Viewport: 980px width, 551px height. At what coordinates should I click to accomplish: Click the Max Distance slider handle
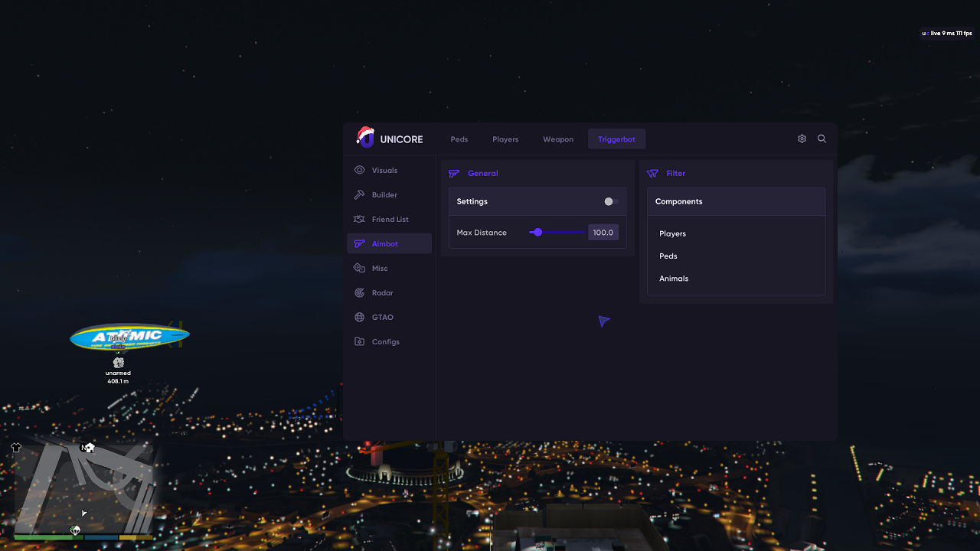point(537,232)
